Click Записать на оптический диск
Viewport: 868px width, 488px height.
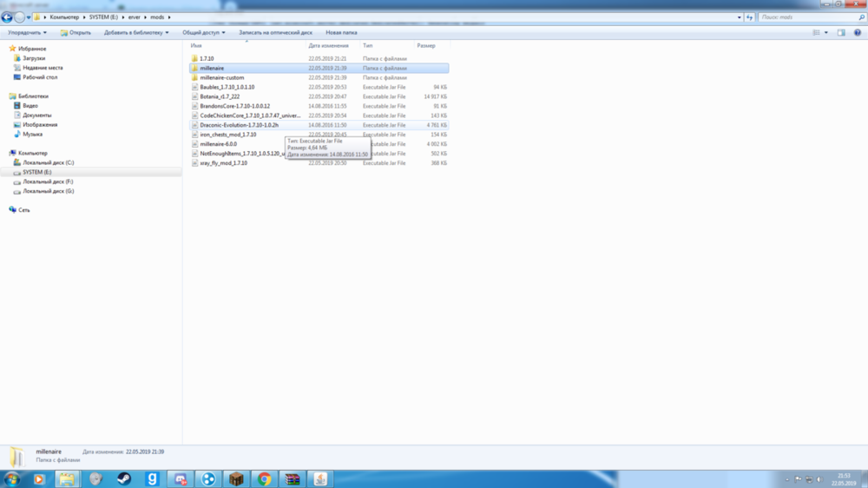(275, 33)
